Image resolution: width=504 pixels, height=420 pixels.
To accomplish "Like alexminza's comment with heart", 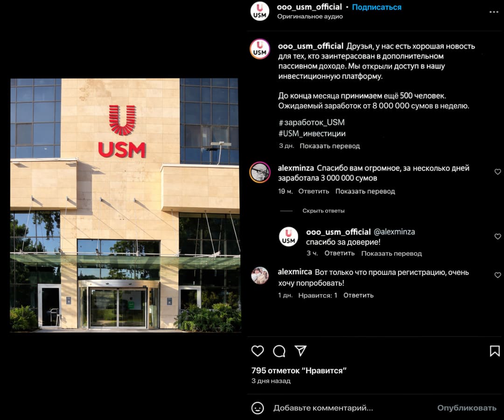I will click(497, 172).
